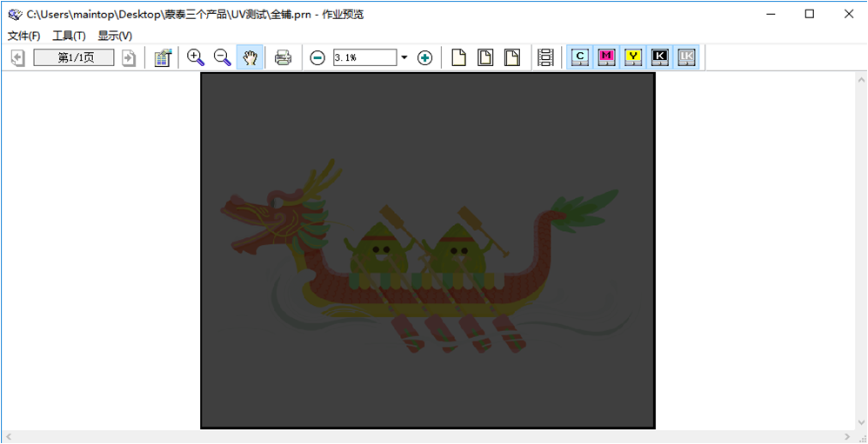Open the 显示(V) menu
Screen dimensions: 868x444
click(115, 36)
